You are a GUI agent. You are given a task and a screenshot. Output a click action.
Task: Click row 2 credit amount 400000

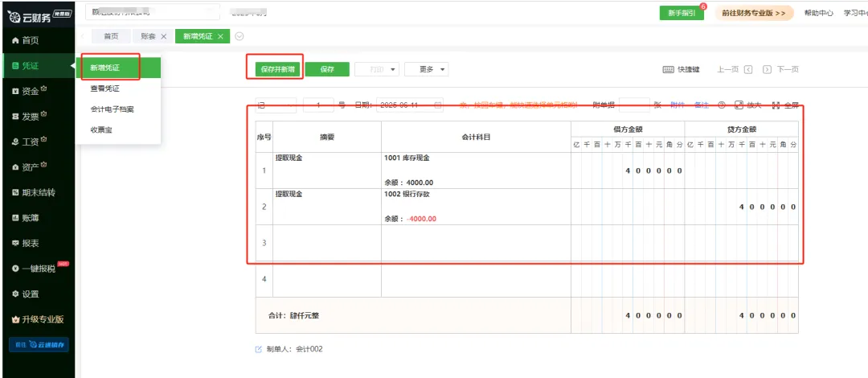tap(741, 206)
